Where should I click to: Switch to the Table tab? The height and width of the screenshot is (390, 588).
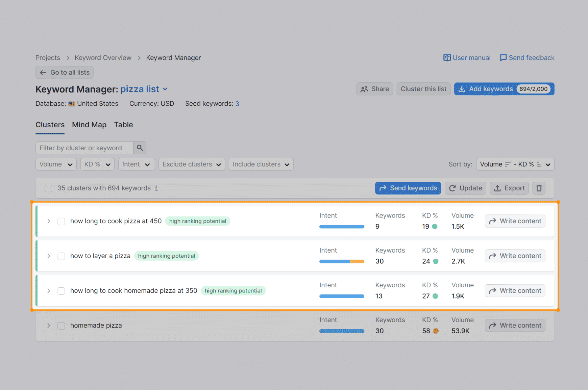click(123, 125)
